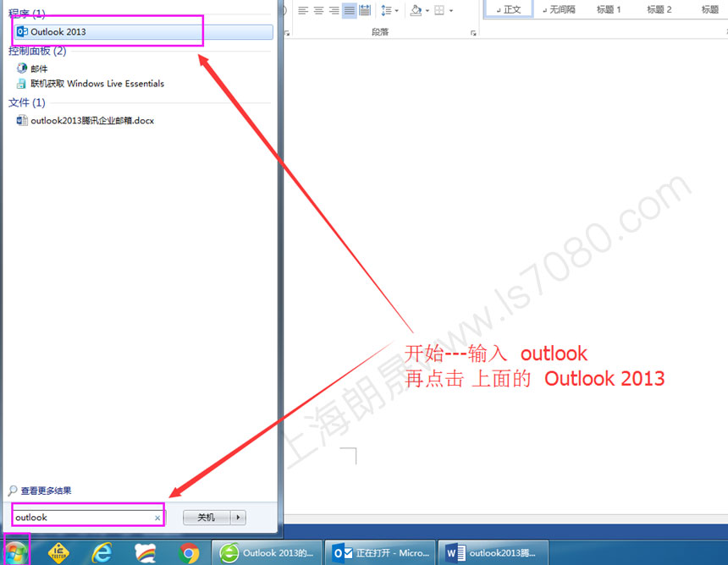
Task: Open paragraph settings dialog launcher
Action: tap(473, 33)
